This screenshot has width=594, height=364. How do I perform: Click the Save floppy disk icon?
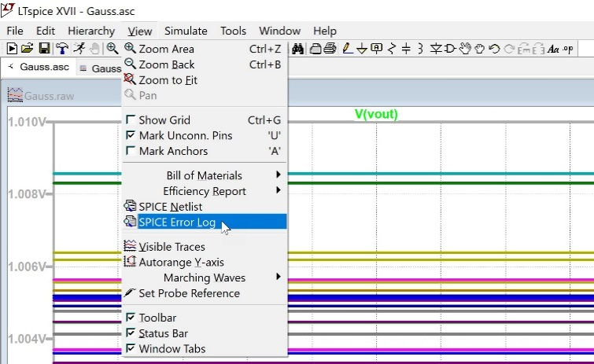[x=44, y=49]
